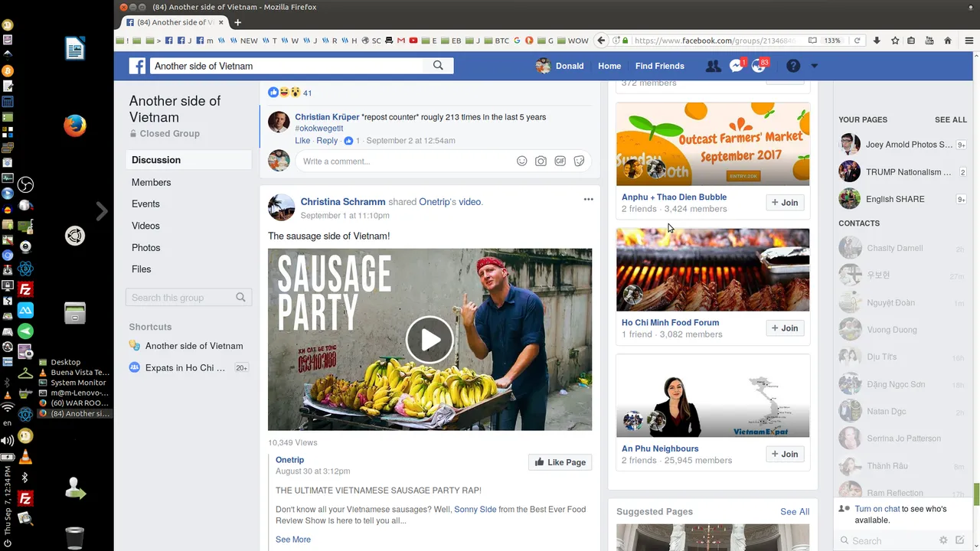
Task: Open new message compose icon in chat
Action: pyautogui.click(x=960, y=540)
